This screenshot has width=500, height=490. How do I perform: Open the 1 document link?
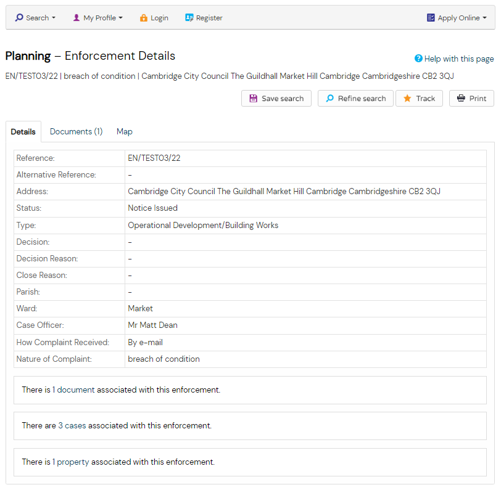point(73,390)
